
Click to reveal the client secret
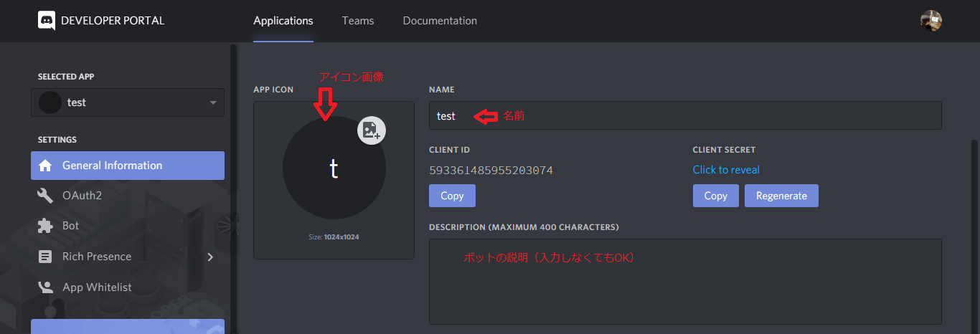(726, 170)
